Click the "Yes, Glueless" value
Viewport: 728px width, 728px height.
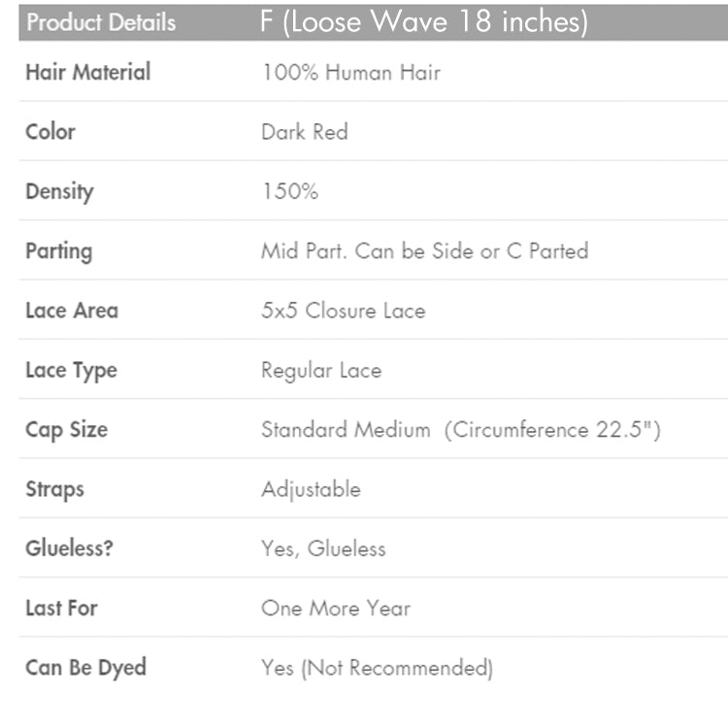pos(323,548)
